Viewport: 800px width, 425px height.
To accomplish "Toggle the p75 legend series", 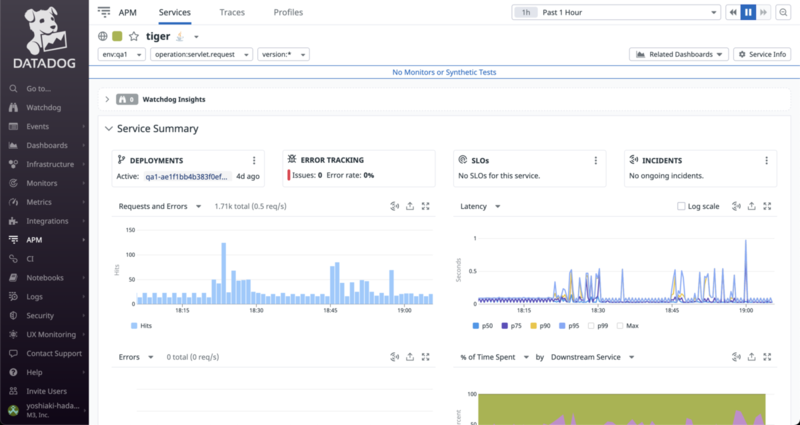I will (x=511, y=326).
